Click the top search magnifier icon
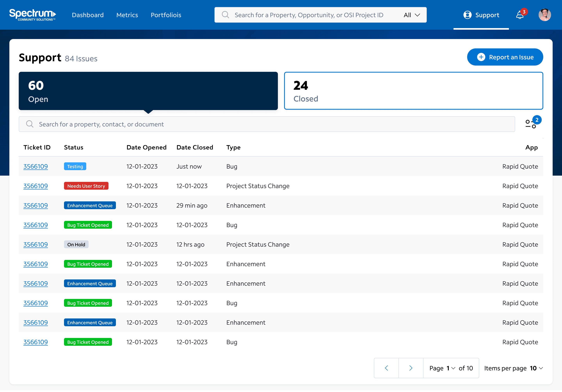This screenshot has height=392, width=562. point(225,15)
